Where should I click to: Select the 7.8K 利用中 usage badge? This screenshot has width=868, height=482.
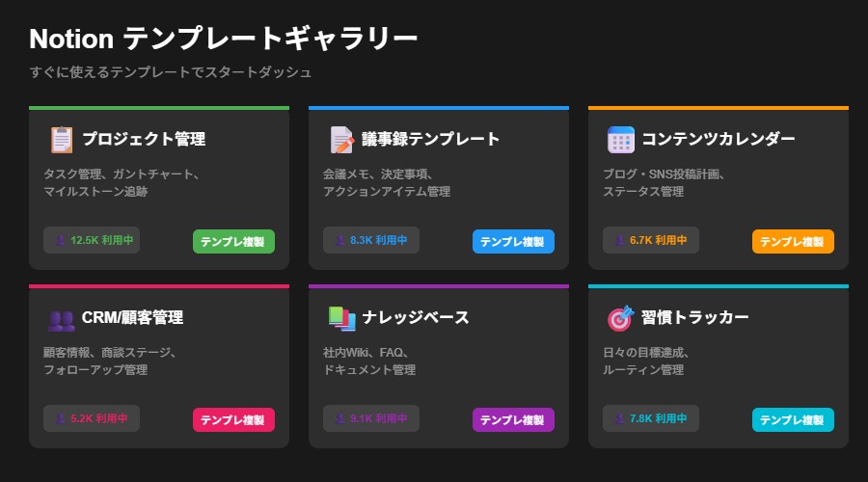click(x=651, y=419)
